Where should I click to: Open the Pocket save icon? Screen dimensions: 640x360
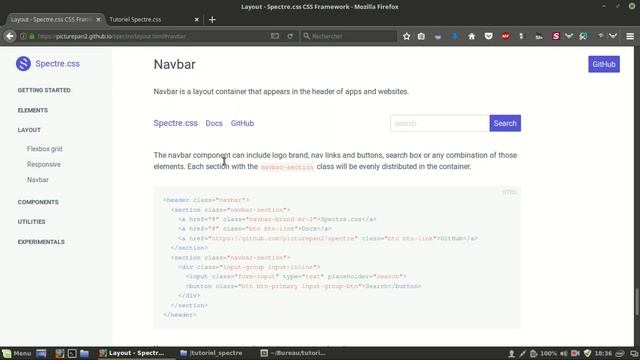[x=488, y=36]
